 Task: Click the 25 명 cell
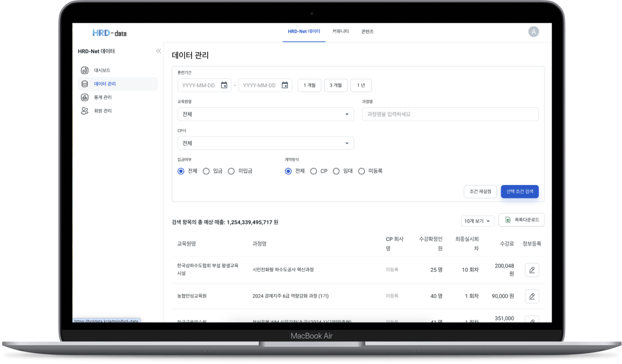point(437,270)
